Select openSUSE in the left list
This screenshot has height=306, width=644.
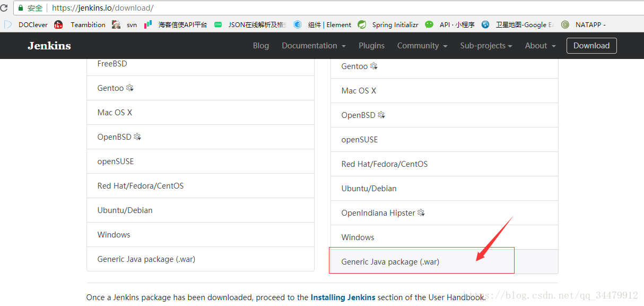(x=201, y=161)
